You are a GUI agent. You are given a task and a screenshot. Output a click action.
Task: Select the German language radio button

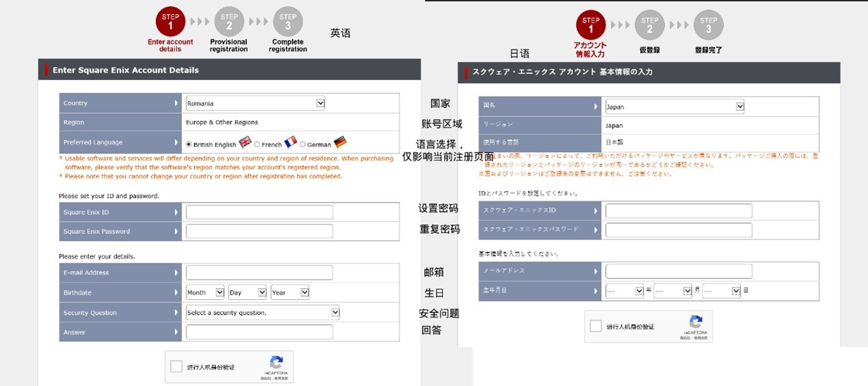pos(302,144)
